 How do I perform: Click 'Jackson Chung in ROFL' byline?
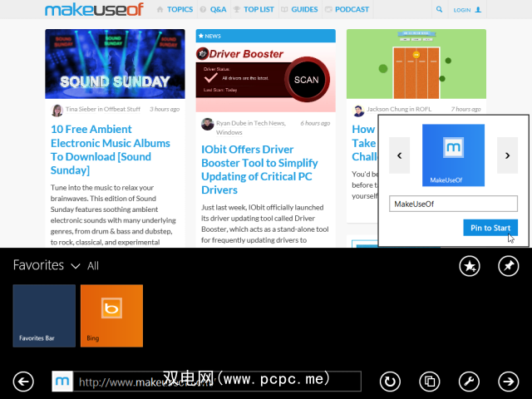(x=399, y=109)
